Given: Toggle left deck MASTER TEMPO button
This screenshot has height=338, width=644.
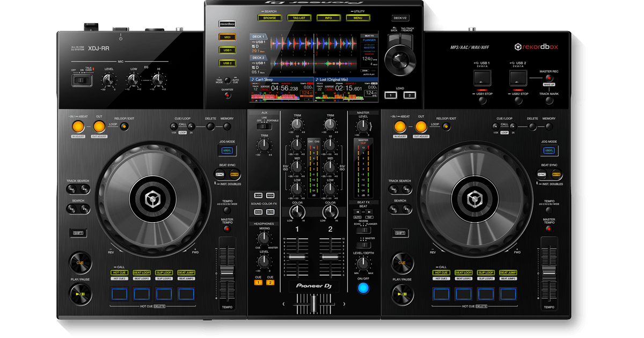Looking at the screenshot, I should click(x=227, y=229).
